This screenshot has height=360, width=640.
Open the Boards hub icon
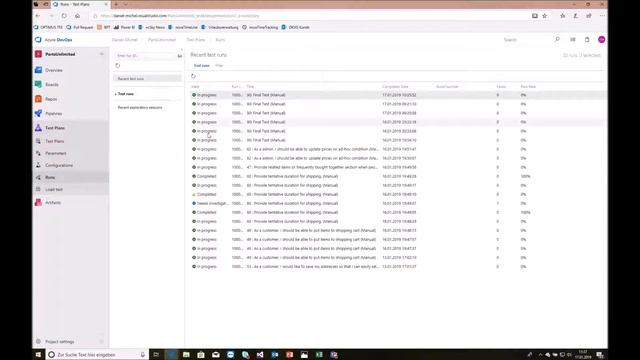click(38, 84)
